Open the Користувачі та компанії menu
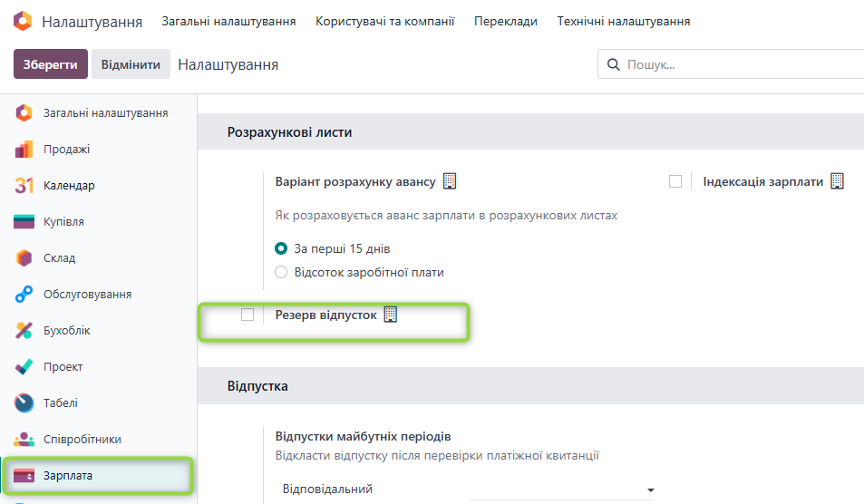Viewport: 864px width, 504px height. coord(384,22)
